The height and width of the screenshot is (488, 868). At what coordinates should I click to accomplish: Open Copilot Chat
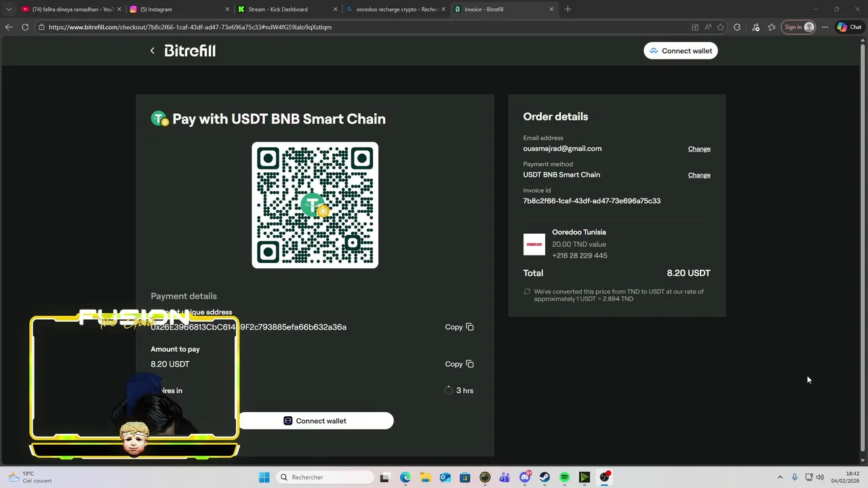point(849,27)
